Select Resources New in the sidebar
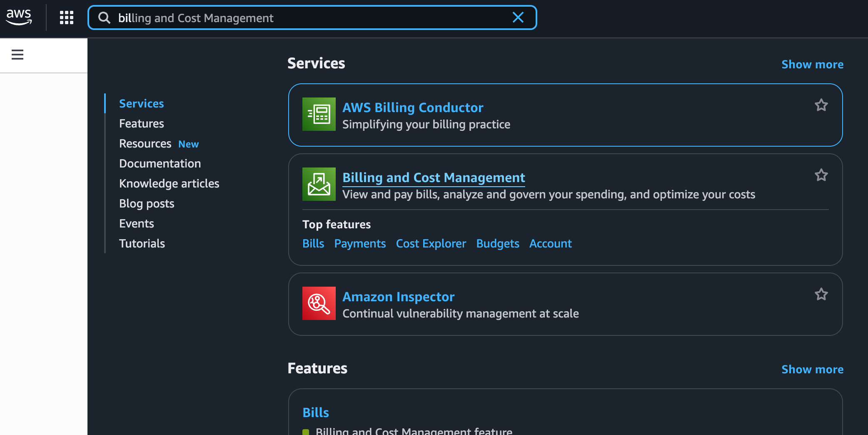This screenshot has width=868, height=435. click(x=159, y=143)
